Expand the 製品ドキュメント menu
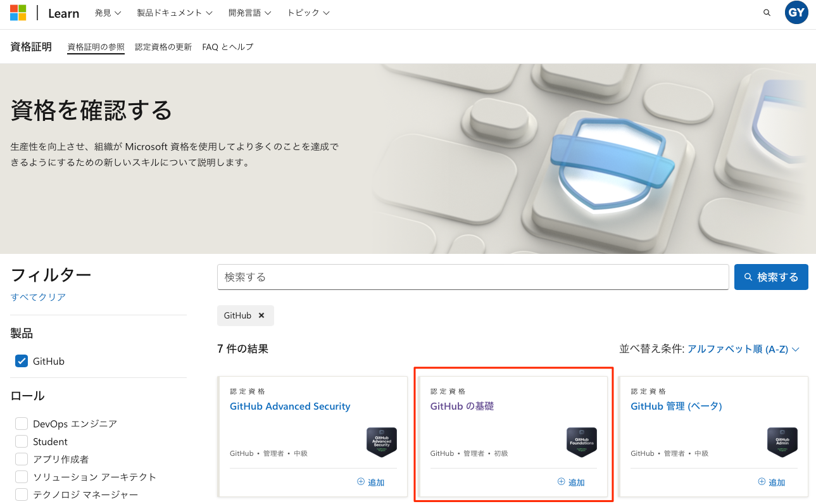The image size is (816, 504). point(175,13)
